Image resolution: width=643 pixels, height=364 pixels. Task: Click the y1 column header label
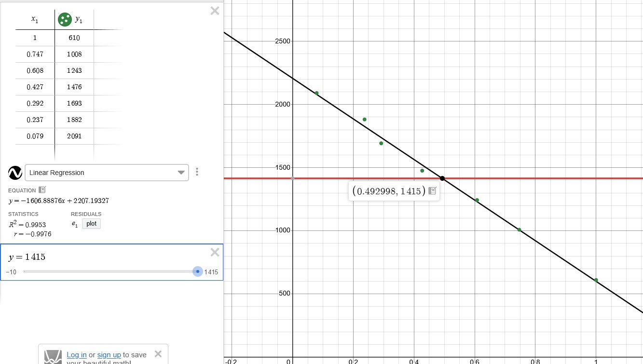pyautogui.click(x=79, y=20)
